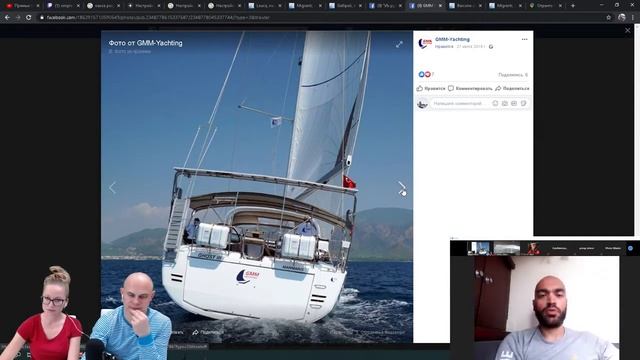Insert an emoji into the comment
This screenshot has width=640, height=360.
pos(495,104)
